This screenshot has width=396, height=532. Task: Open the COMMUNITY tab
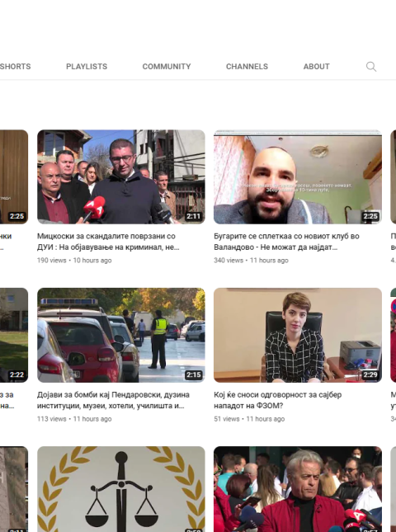coord(167,67)
